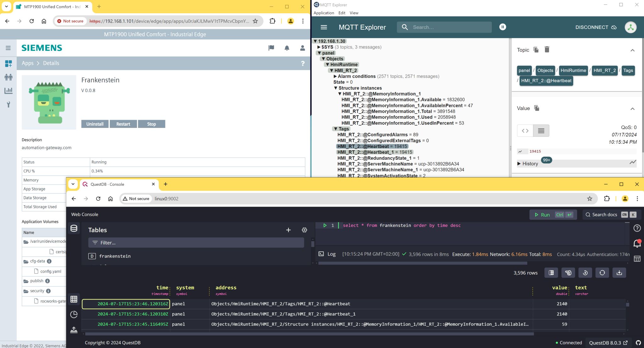
Task: Refresh the query results
Action: [602, 273]
